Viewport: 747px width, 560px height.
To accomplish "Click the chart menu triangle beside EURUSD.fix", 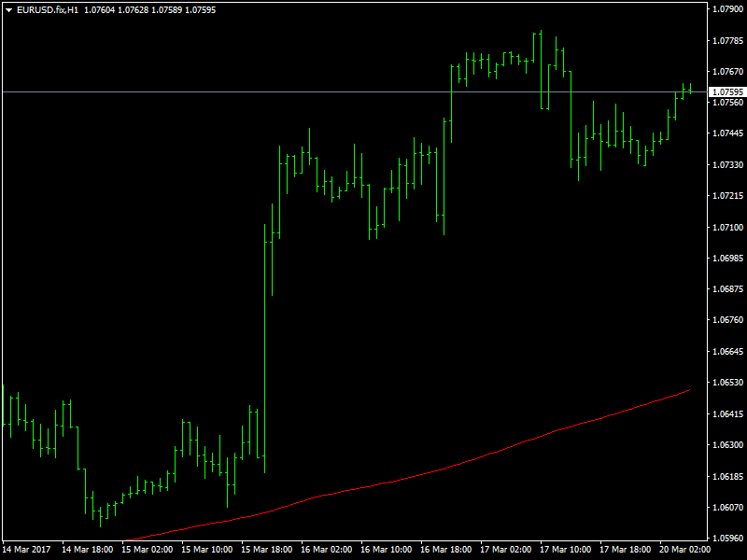I will 8,10.
